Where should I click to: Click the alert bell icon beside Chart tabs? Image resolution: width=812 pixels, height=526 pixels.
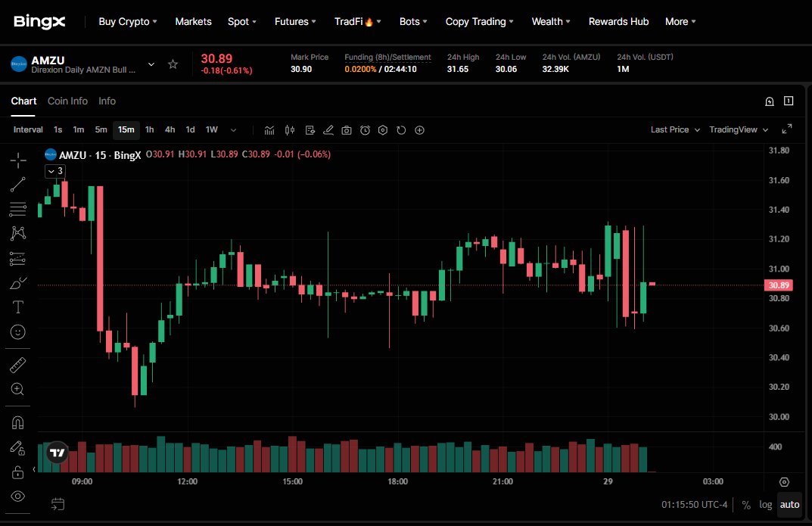tap(770, 101)
